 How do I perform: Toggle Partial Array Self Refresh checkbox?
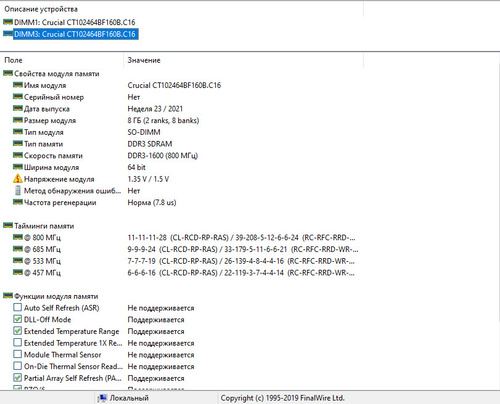click(x=18, y=378)
